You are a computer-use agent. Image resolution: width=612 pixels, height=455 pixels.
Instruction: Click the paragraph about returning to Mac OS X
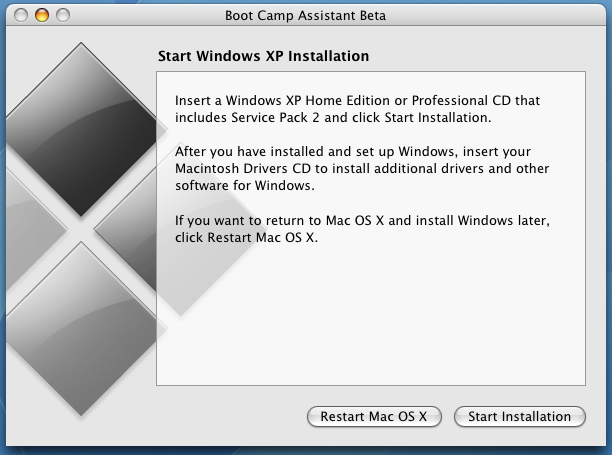click(x=362, y=229)
